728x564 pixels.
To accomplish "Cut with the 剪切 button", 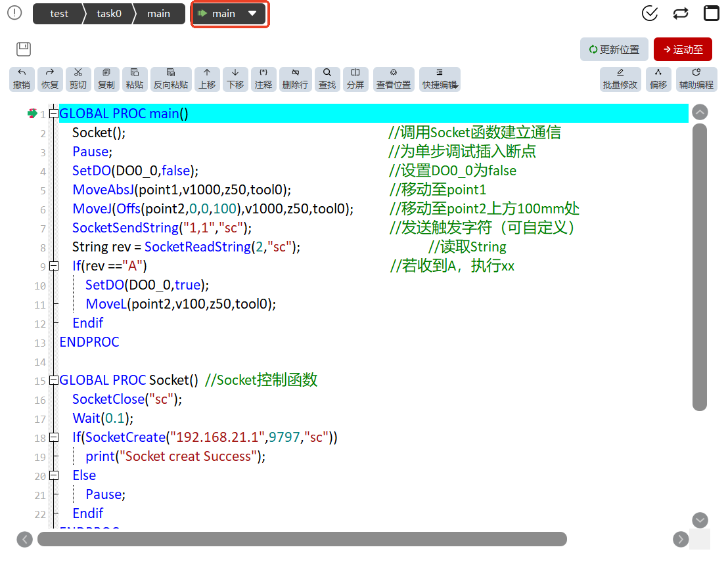I will (78, 79).
